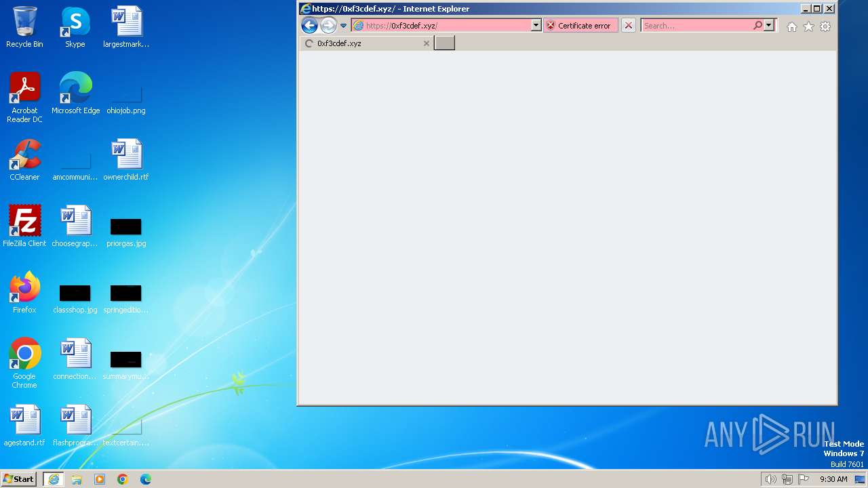
Task: Click the Search box
Action: pos(696,26)
